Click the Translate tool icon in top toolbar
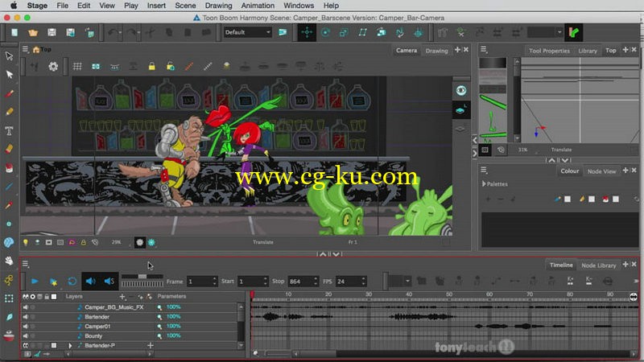644x362 pixels. tap(307, 32)
